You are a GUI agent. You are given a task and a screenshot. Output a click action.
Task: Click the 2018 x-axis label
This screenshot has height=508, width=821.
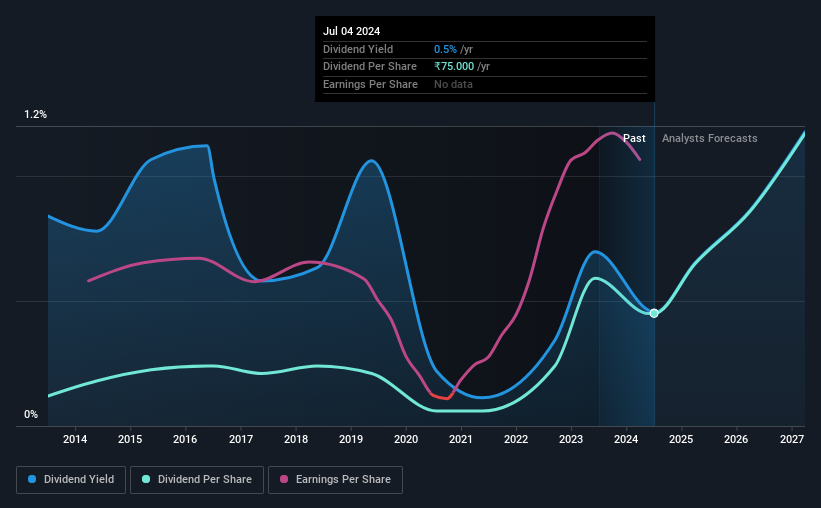tap(296, 439)
